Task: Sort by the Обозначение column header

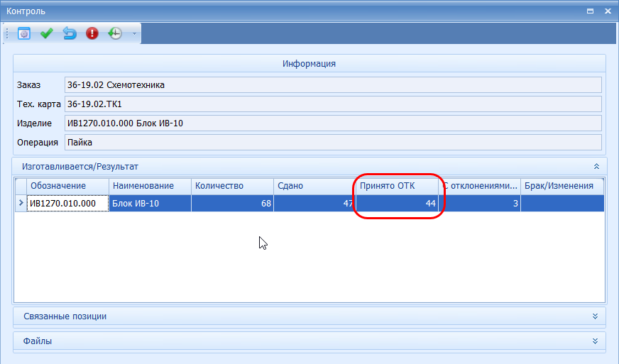Action: click(67, 186)
